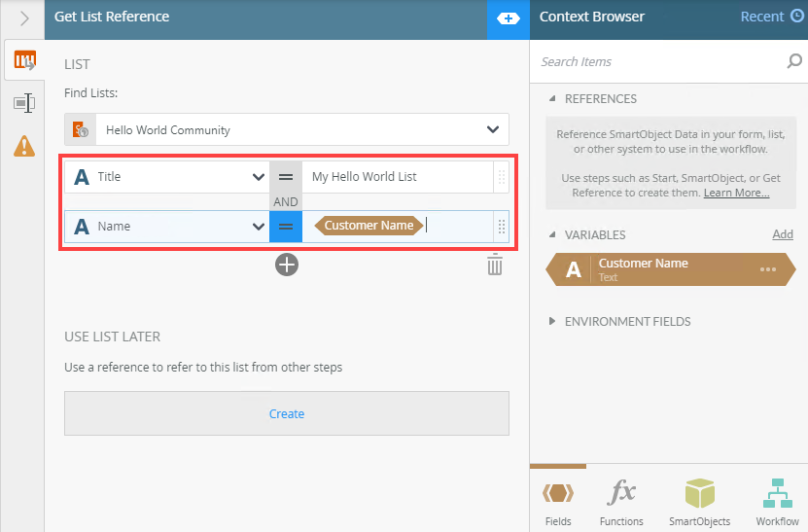This screenshot has height=532, width=808.
Task: Collapse panel with the top-left chevron
Action: pyautogui.click(x=24, y=18)
